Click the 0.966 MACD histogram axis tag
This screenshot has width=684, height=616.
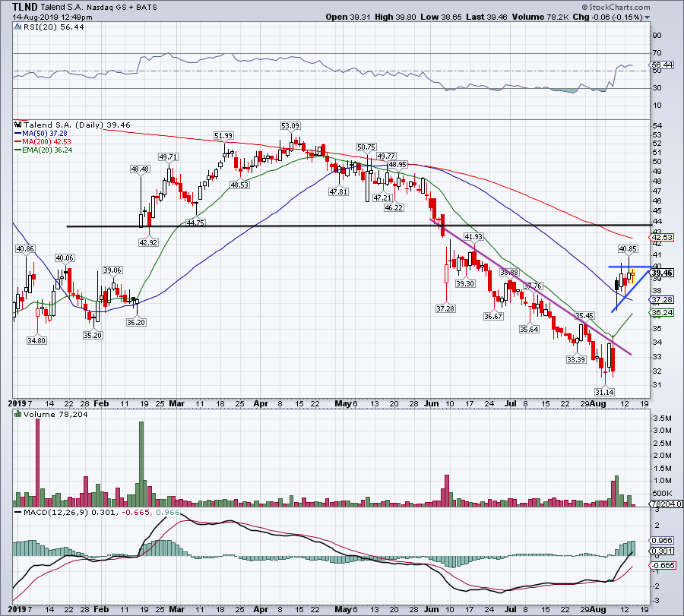click(662, 541)
